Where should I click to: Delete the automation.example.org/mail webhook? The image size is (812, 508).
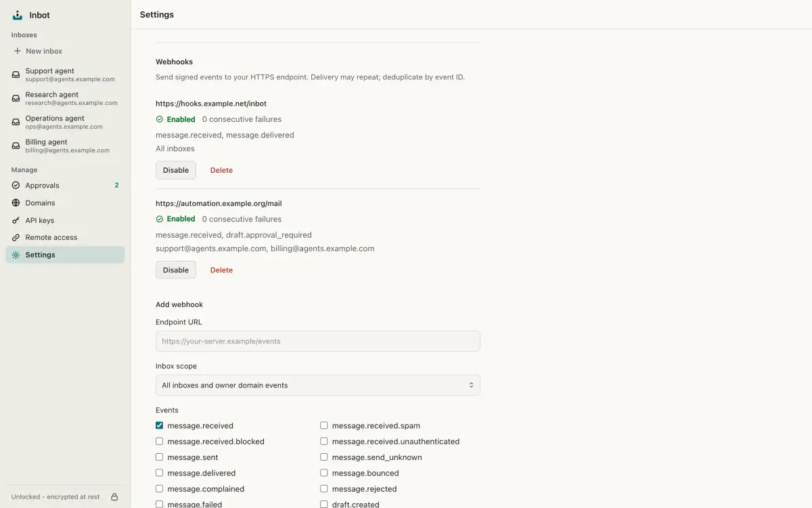pos(221,270)
